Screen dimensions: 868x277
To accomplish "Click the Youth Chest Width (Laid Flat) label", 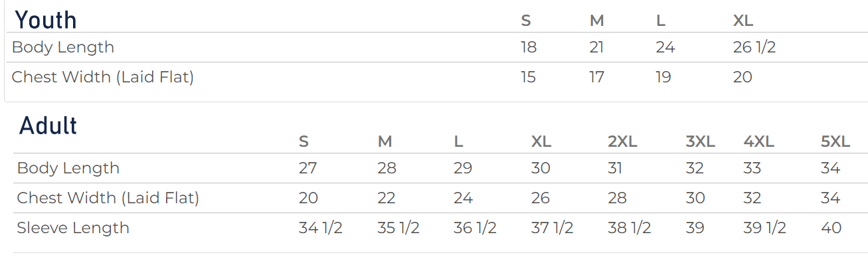I will point(103,77).
